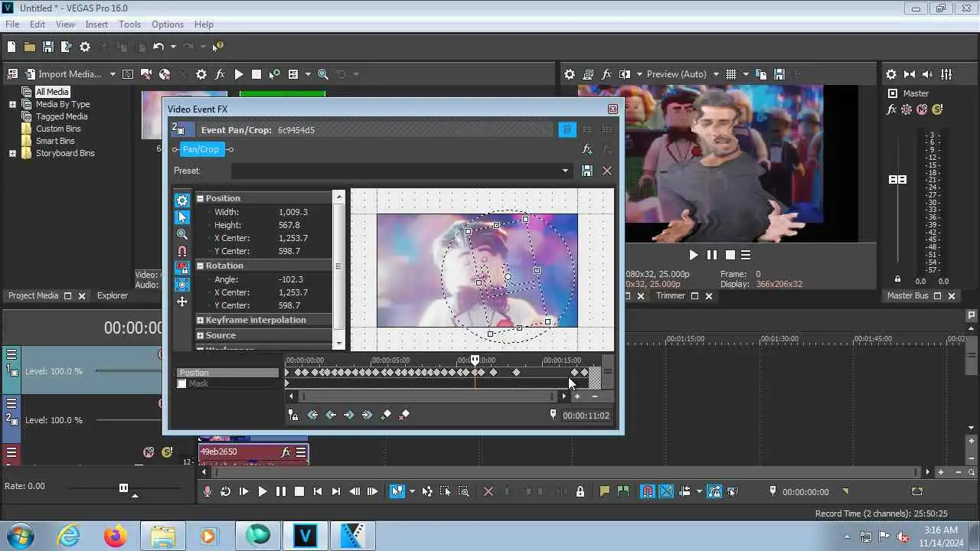Toggle Lock Aspect Ratio in Pan/Crop
980x551 pixels.
pos(182,268)
